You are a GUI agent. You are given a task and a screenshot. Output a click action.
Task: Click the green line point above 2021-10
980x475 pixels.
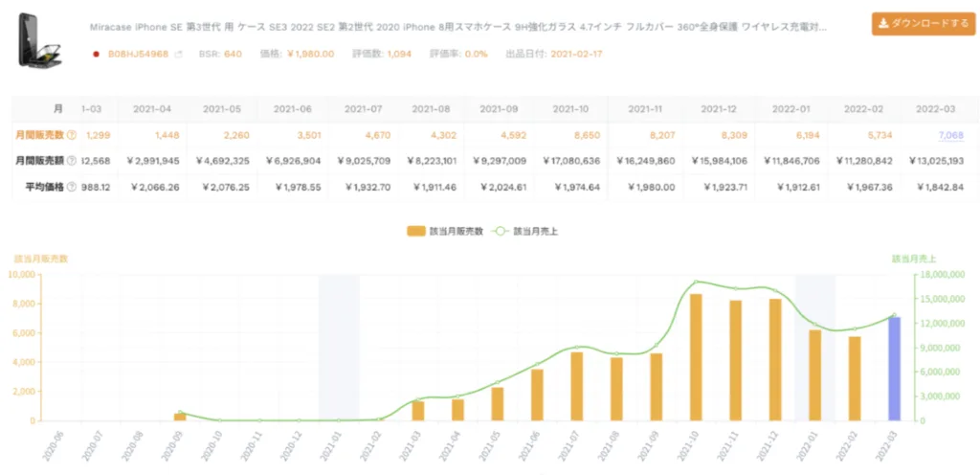tap(696, 282)
